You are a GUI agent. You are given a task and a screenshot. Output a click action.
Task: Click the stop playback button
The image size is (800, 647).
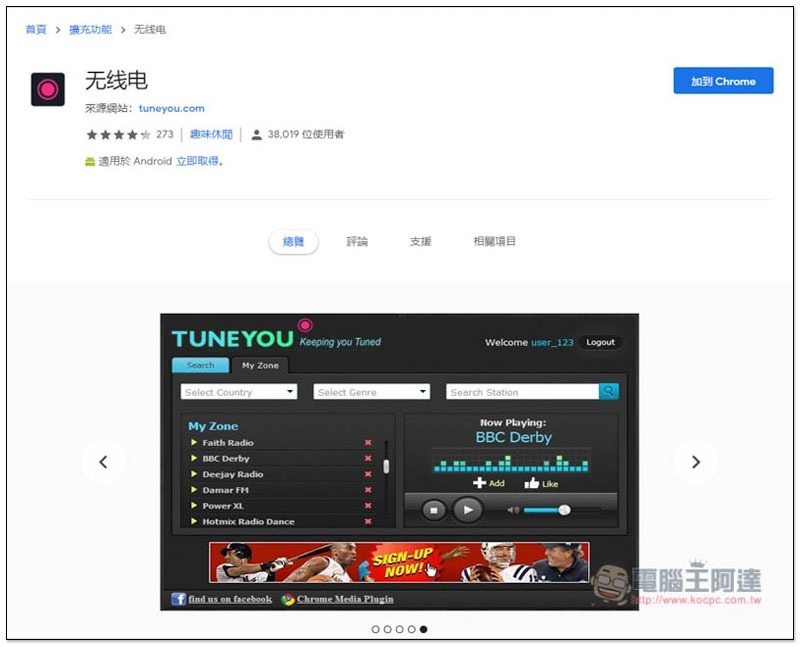pos(434,510)
